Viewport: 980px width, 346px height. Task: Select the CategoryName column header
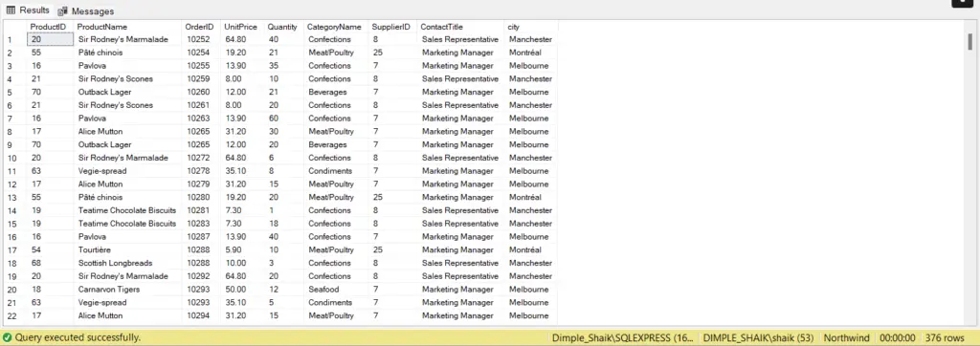tap(336, 27)
